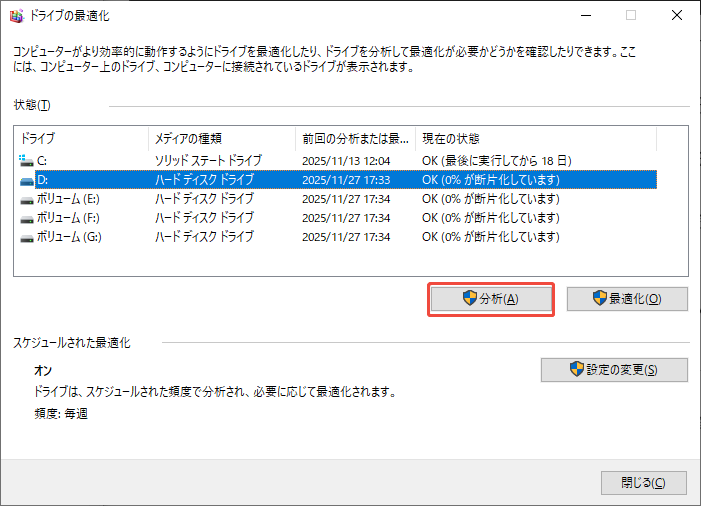Image resolution: width=701 pixels, height=506 pixels.
Task: Click the D: drive label
Action: click(x=42, y=180)
